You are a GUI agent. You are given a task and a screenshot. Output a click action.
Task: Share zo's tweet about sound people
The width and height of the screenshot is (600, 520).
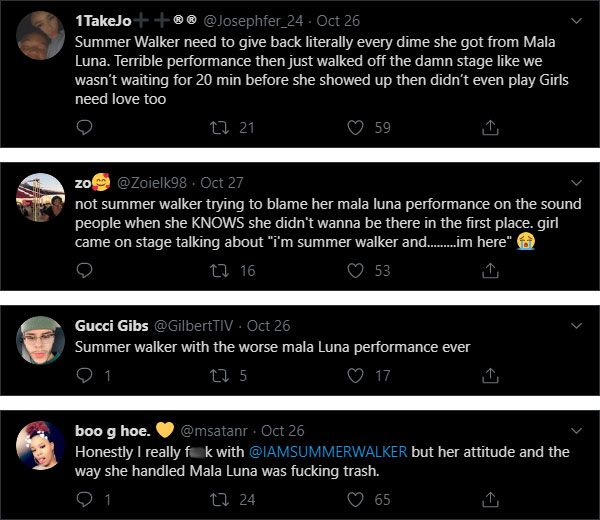click(x=490, y=270)
